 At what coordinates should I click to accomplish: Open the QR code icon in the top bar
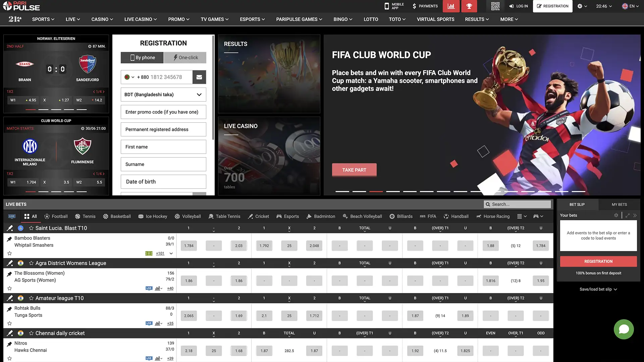pyautogui.click(x=495, y=6)
